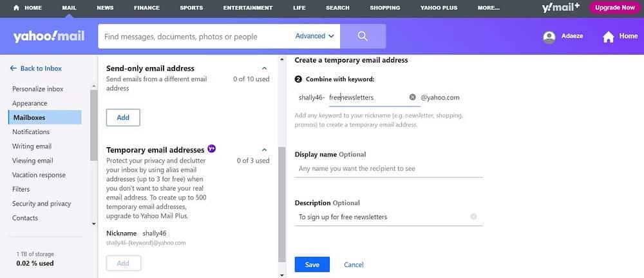Click the '0 of 3 used' text
644x278 pixels.
pos(253,161)
